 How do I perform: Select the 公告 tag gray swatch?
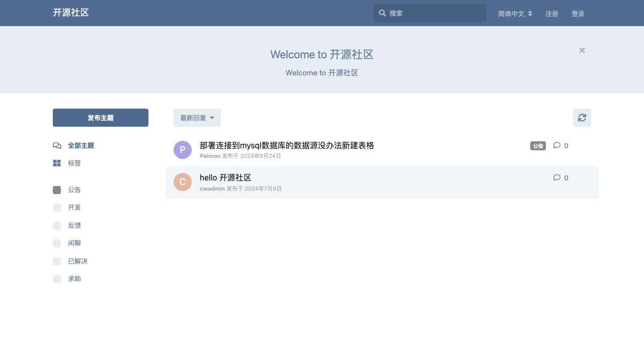pyautogui.click(x=57, y=190)
